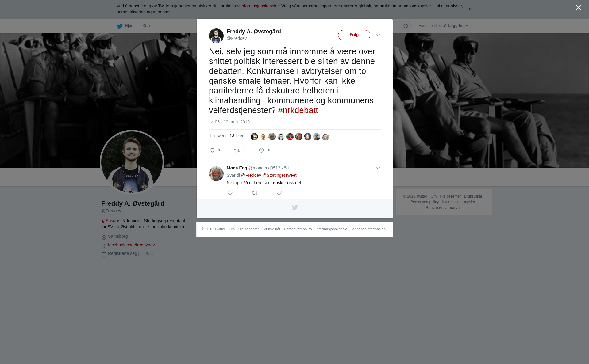Retweet Mona Eng's reply
This screenshot has width=589, height=364.
[255, 193]
